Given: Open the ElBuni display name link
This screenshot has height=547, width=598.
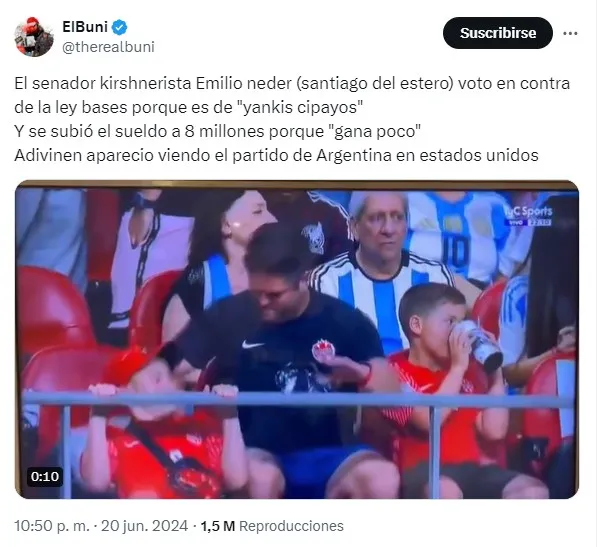Looking at the screenshot, I should coord(85,27).
